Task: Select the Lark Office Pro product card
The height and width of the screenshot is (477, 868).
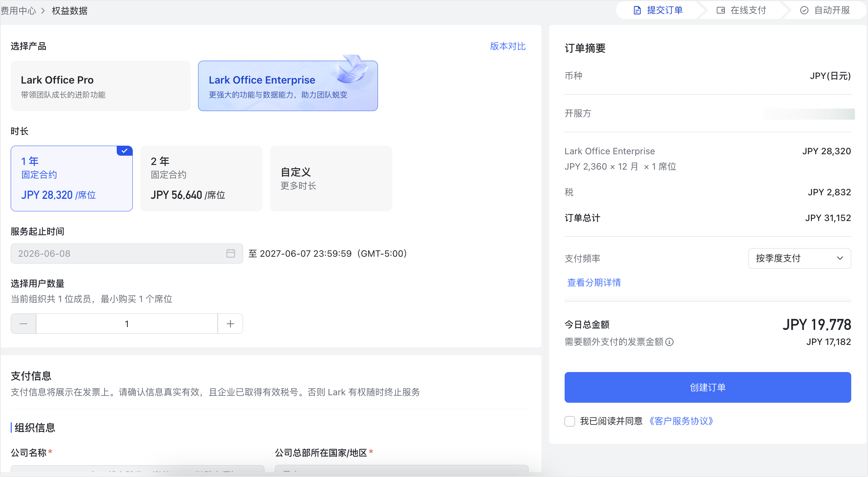Action: (x=101, y=86)
